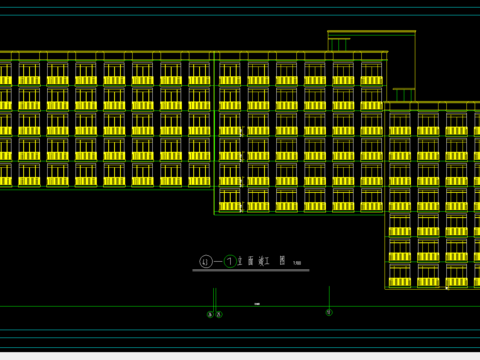The width and height of the screenshot is (480, 360).
Task: Pick the left of the paired bottom axis bubbles
Action: 210,314
